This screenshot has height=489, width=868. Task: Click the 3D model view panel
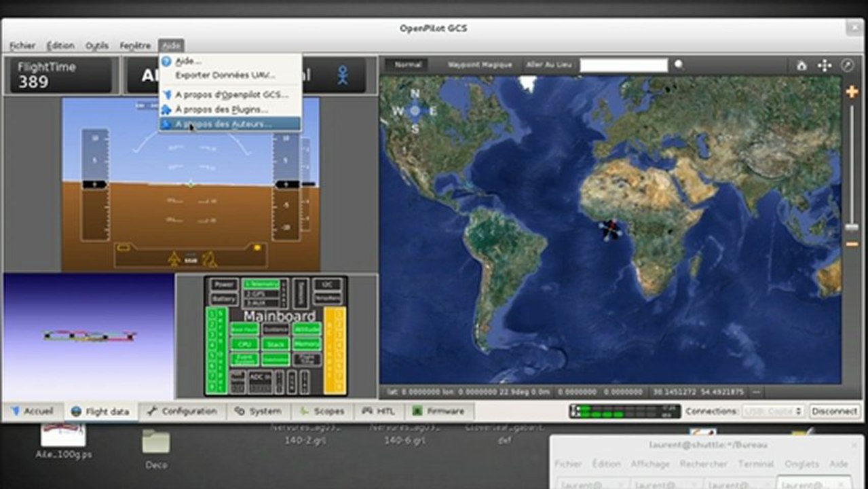point(88,337)
